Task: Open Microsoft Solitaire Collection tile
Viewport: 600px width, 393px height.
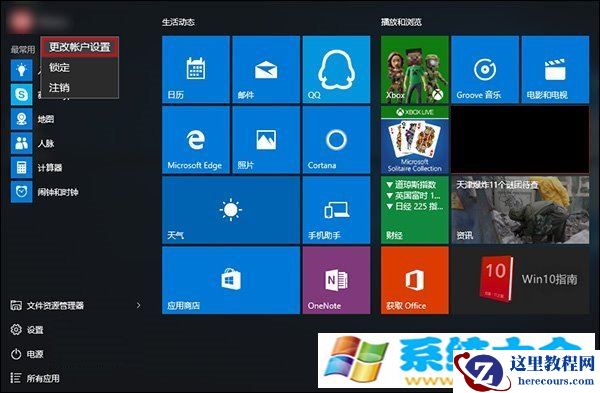Action: [415, 140]
